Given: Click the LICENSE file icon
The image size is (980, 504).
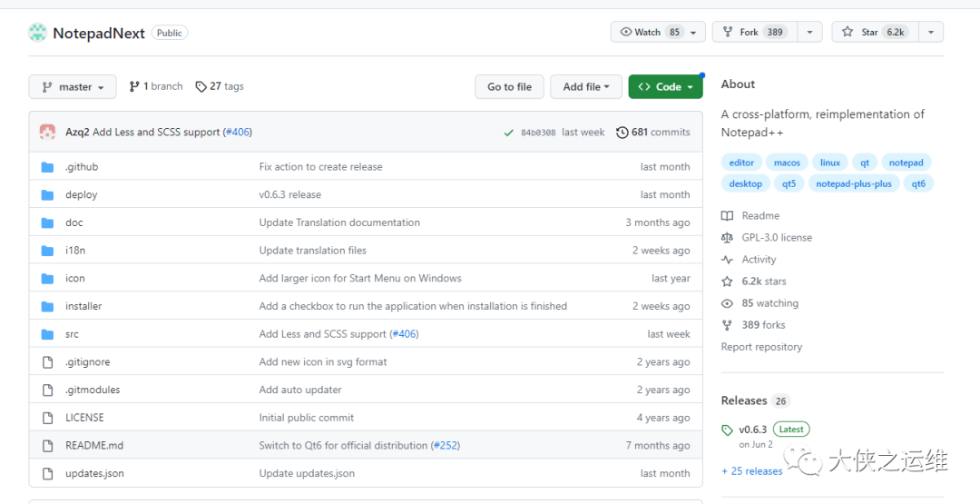Looking at the screenshot, I should [x=48, y=418].
